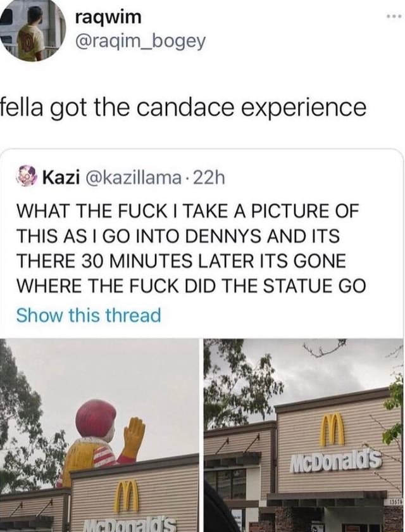The image size is (405, 532).
Task: Open the photo without the statue
Action: [303, 435]
